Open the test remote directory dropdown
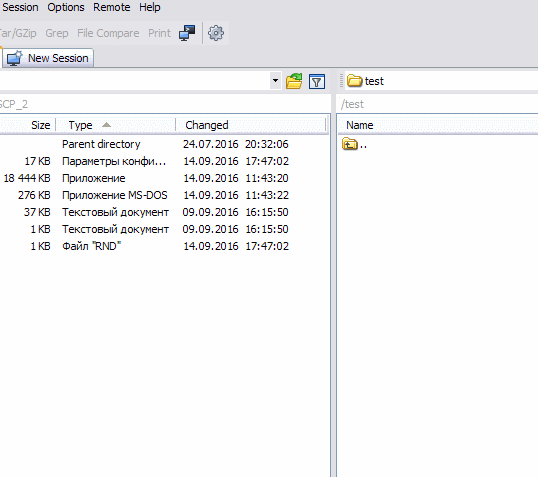Viewport: 538px width, 477px height. (442, 81)
